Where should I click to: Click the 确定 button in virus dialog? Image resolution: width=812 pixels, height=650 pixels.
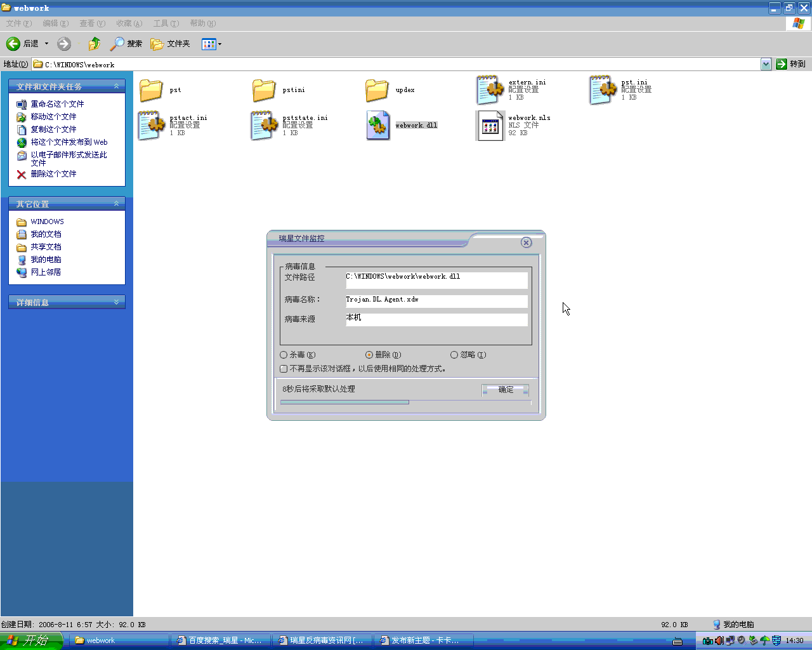506,390
